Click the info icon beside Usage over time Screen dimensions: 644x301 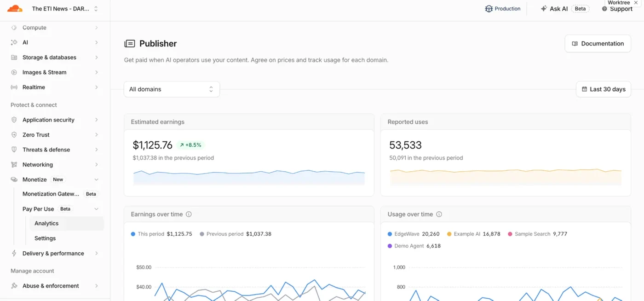[x=439, y=214]
